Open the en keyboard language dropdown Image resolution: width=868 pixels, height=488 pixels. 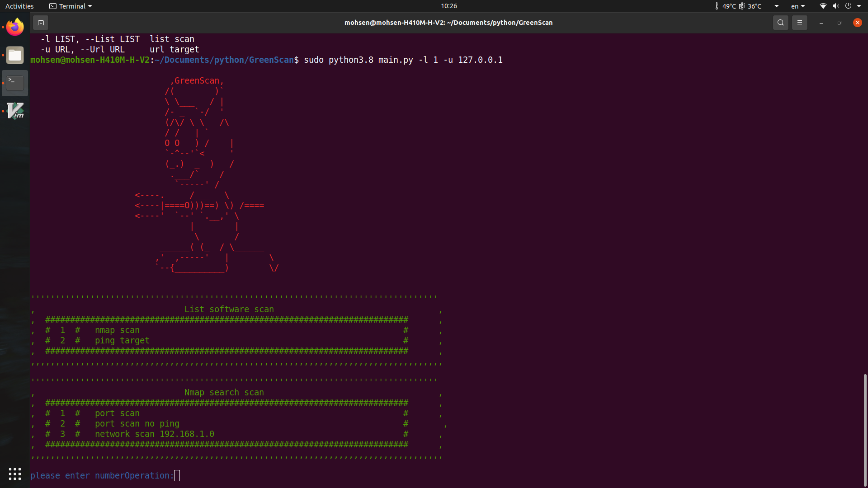(x=798, y=6)
